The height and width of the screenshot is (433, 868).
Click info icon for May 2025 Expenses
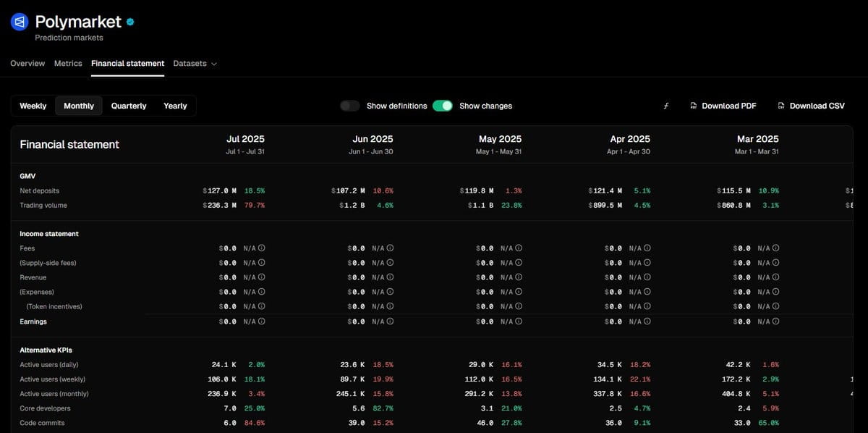click(519, 292)
